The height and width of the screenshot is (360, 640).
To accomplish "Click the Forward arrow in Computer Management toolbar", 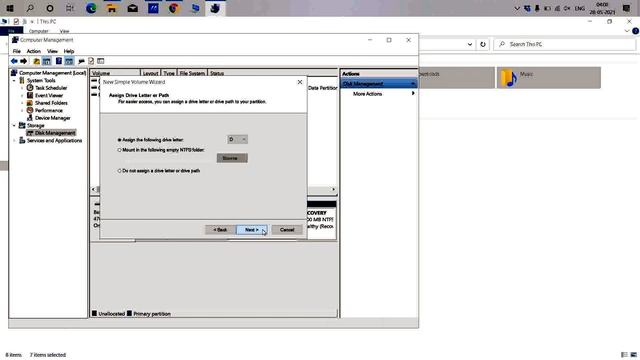I will 24,61.
